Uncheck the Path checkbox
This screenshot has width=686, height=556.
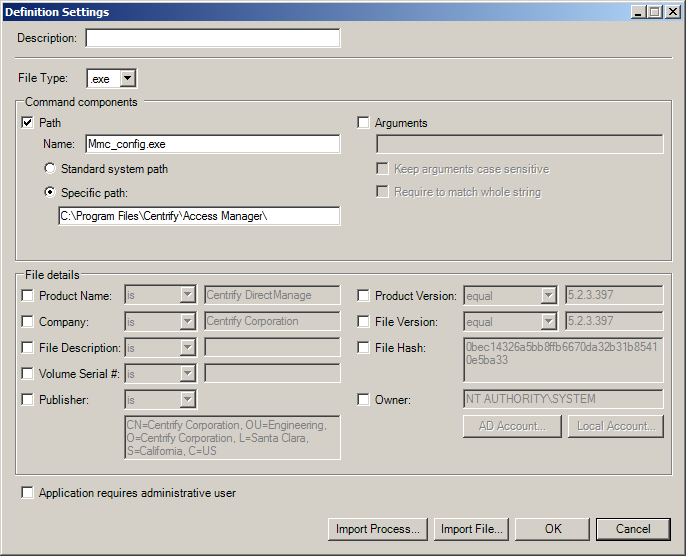(28, 123)
